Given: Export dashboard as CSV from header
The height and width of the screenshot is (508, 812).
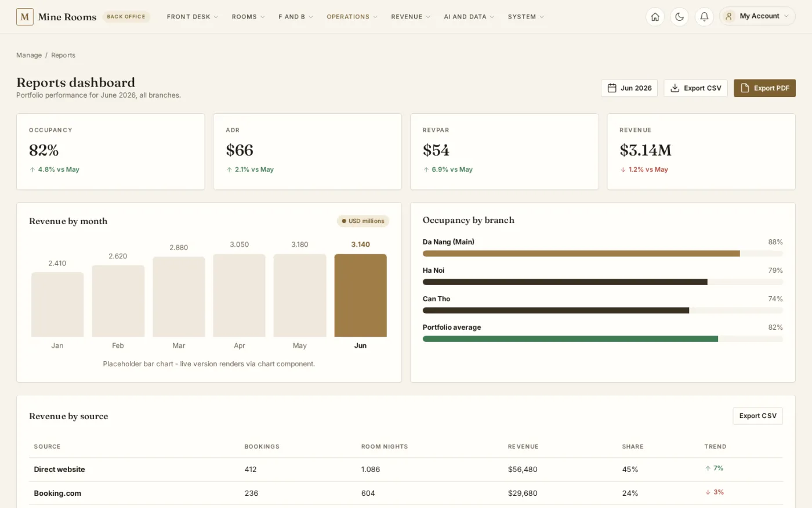Looking at the screenshot, I should click(695, 88).
